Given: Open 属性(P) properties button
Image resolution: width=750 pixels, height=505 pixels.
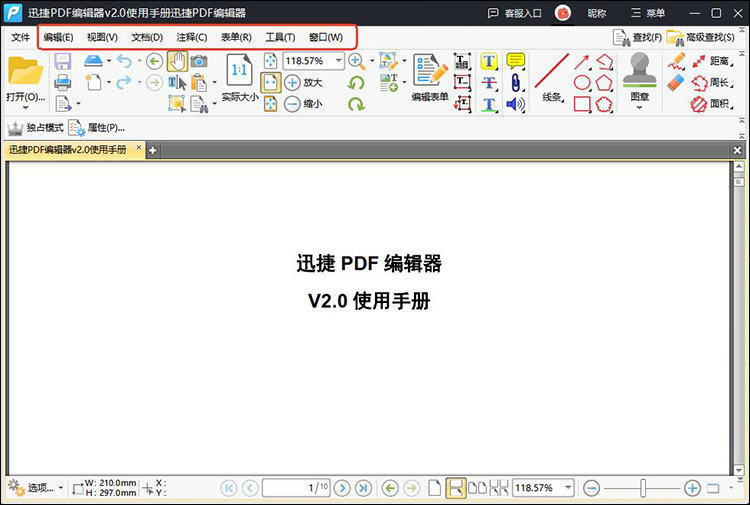Looking at the screenshot, I should click(x=97, y=128).
